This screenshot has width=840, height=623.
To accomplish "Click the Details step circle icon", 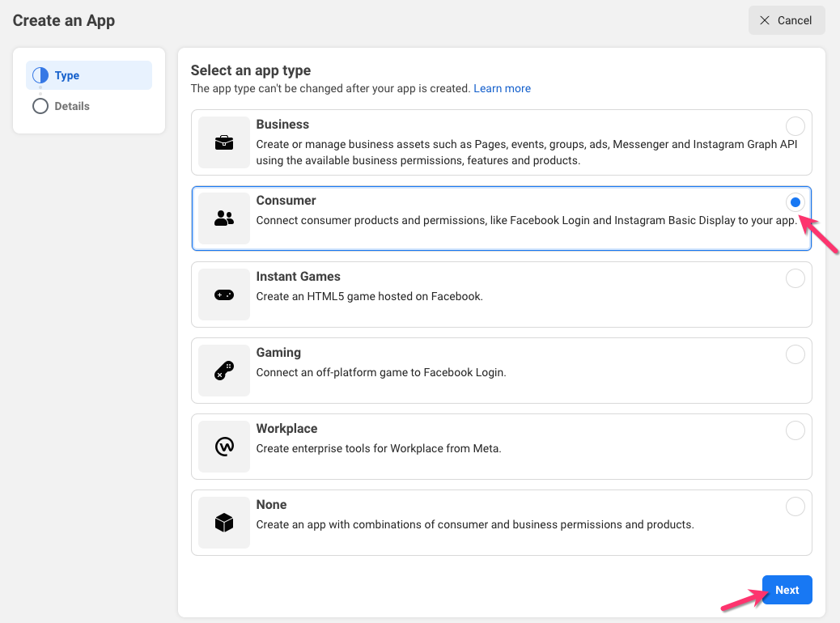I will [40, 106].
